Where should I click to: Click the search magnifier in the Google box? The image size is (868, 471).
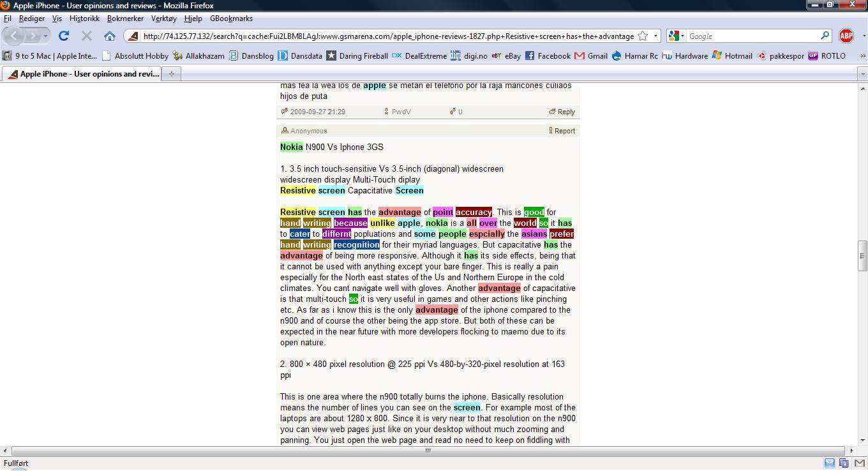click(825, 36)
